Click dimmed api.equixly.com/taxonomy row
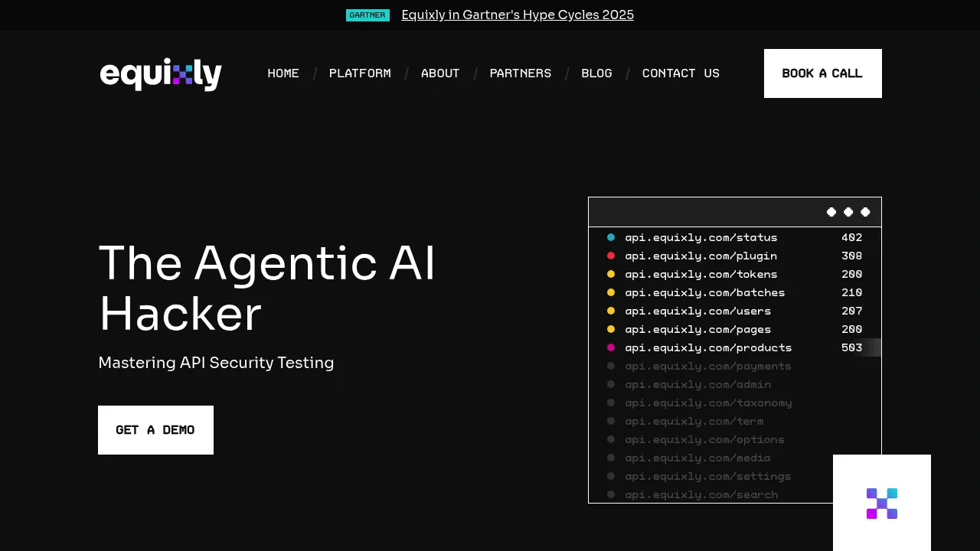Screen dimensions: 980x551 [708, 403]
